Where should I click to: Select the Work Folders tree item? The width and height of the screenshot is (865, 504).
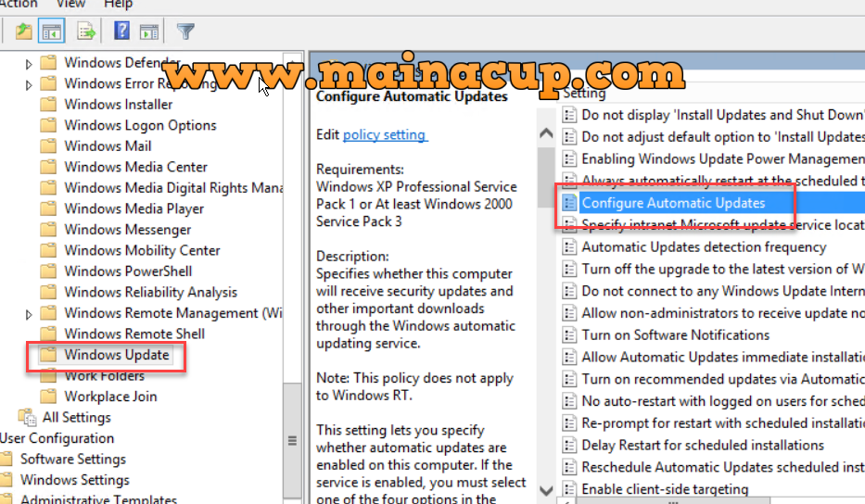(x=104, y=376)
